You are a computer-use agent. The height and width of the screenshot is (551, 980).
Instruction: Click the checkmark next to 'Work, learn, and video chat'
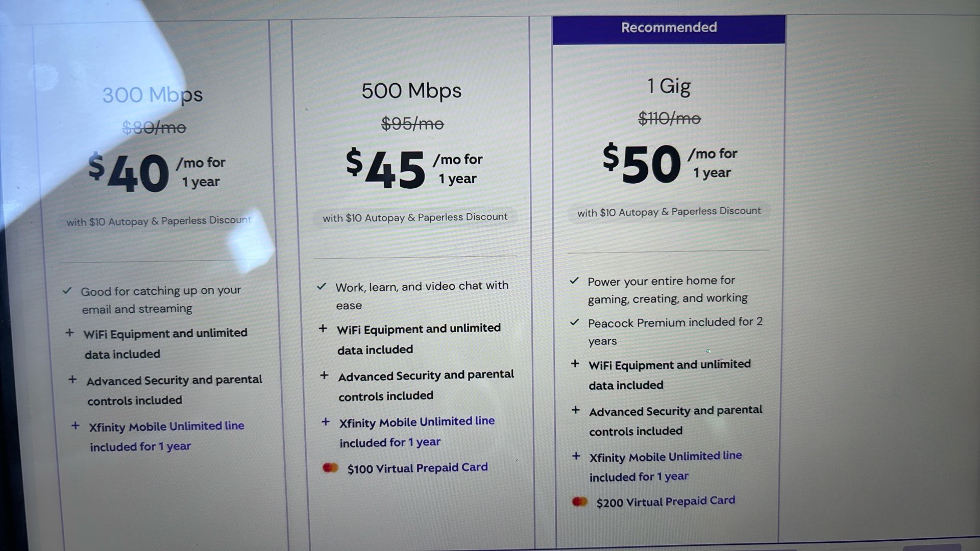(322, 286)
